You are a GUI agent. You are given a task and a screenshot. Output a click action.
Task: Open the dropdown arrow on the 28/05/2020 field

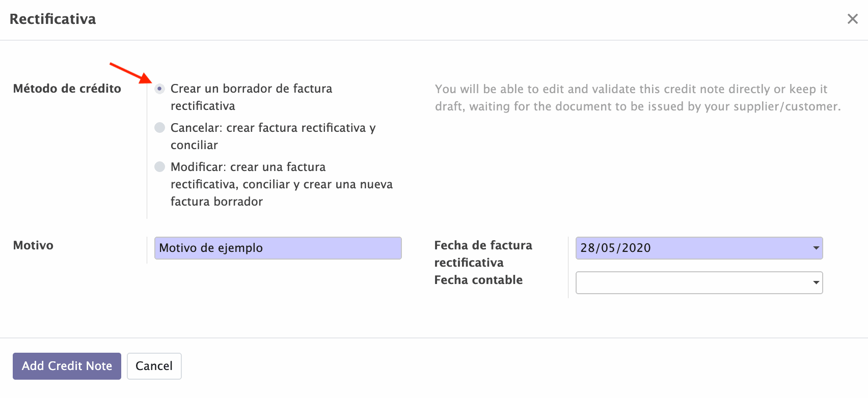[x=816, y=248]
